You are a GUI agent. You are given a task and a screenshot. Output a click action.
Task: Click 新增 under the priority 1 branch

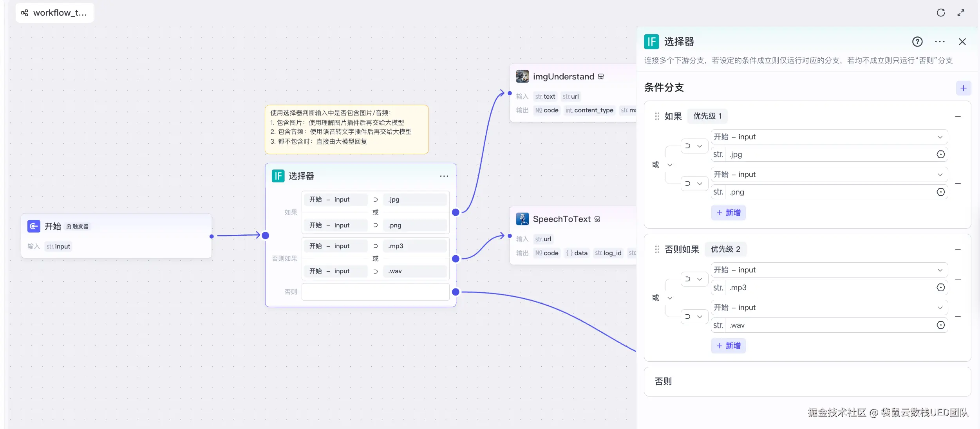click(x=728, y=213)
